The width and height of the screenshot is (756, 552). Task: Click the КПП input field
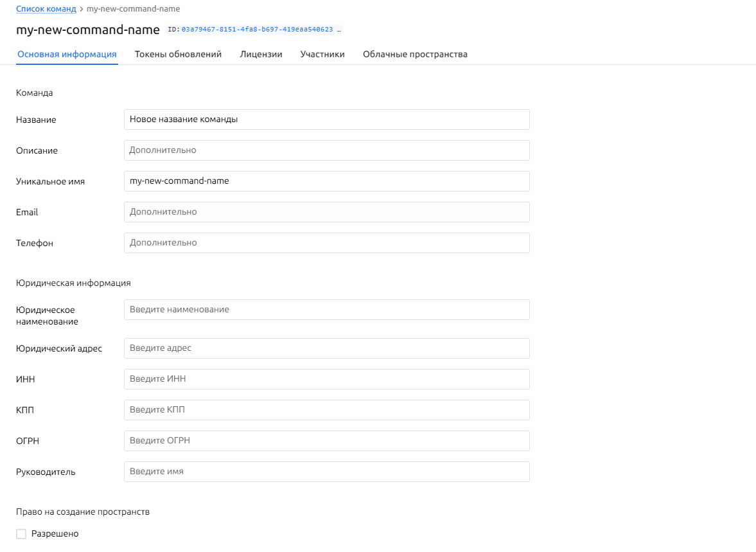(326, 410)
